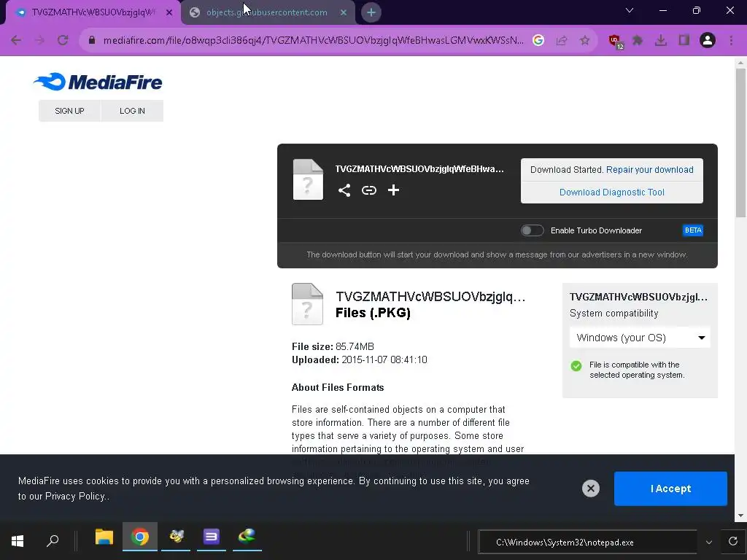The width and height of the screenshot is (747, 560).
Task: Click the green compatibility checkmark icon
Action: point(576,366)
